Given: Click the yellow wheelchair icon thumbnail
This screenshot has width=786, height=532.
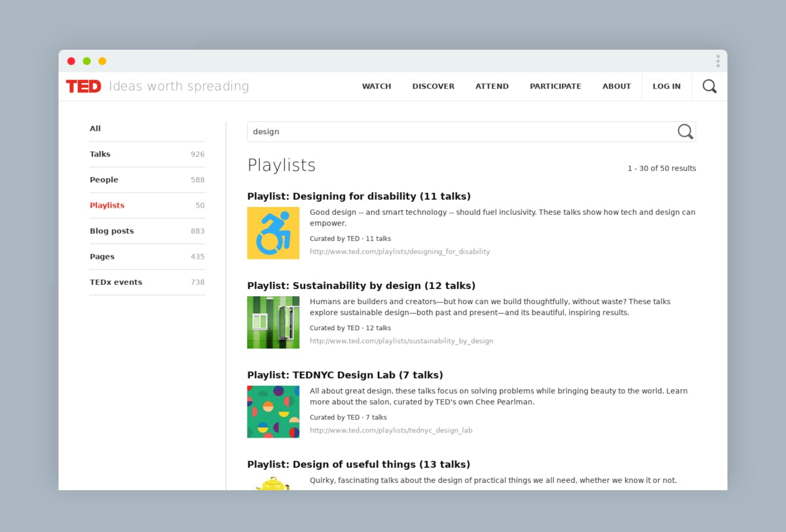Looking at the screenshot, I should 273,233.
